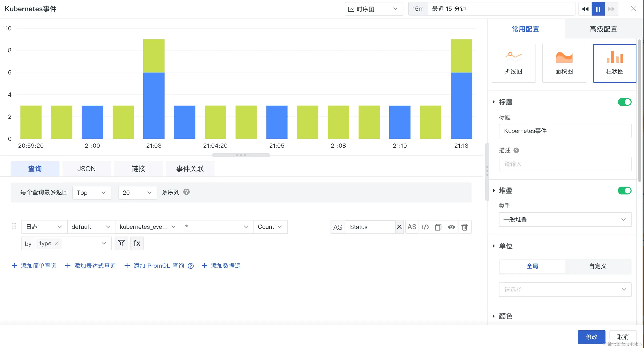This screenshot has height=348, width=644.
Task: Click the 描述 description input field
Action: 565,164
